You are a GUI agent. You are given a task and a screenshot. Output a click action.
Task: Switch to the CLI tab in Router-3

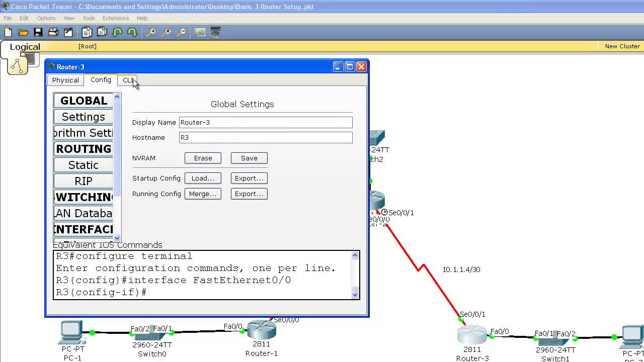pyautogui.click(x=128, y=80)
